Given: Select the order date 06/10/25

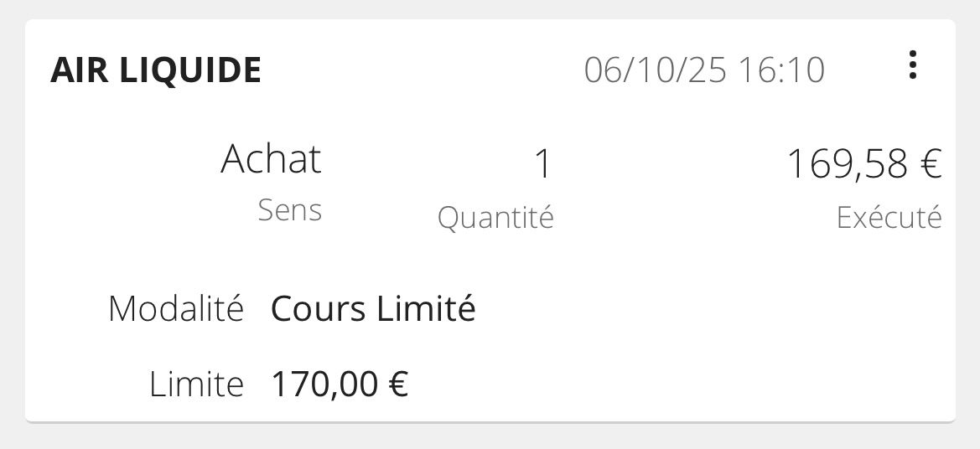Looking at the screenshot, I should 656,70.
